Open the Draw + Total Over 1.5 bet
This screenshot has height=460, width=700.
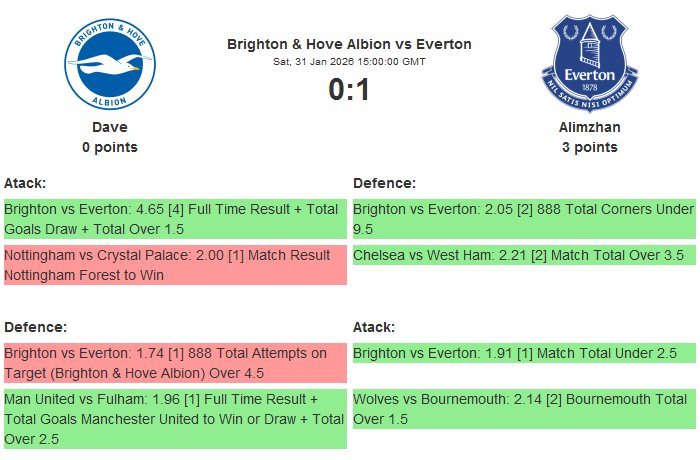[175, 219]
